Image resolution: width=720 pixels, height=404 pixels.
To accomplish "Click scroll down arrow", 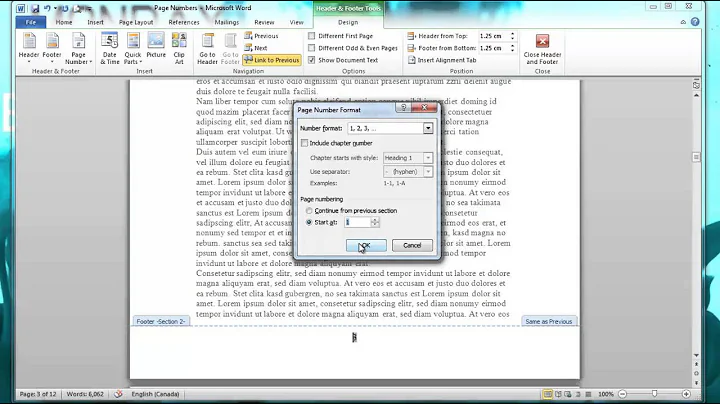I will point(696,355).
